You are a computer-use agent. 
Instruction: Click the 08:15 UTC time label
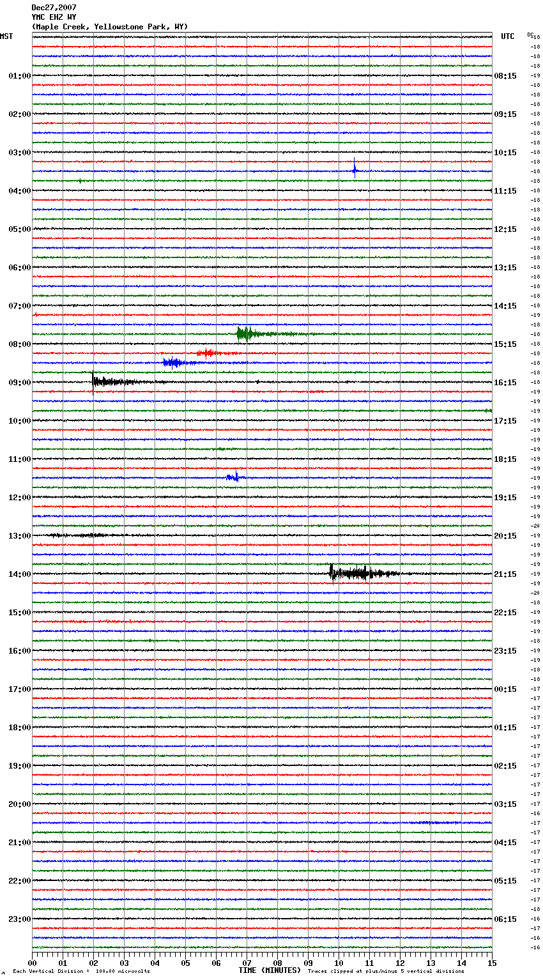click(x=505, y=76)
